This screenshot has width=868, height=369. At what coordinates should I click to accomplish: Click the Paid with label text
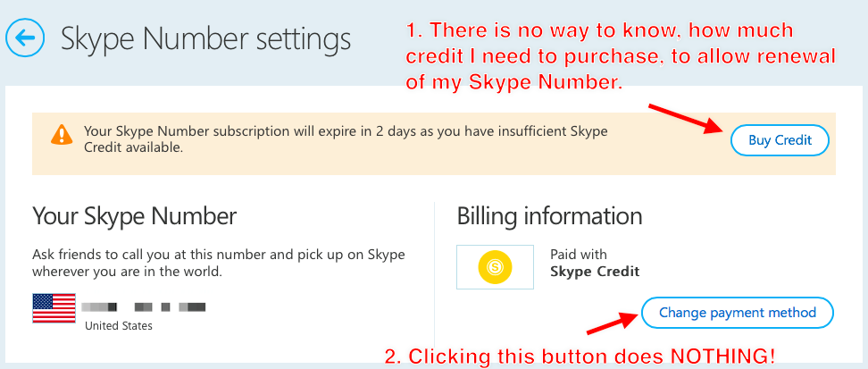coord(579,255)
